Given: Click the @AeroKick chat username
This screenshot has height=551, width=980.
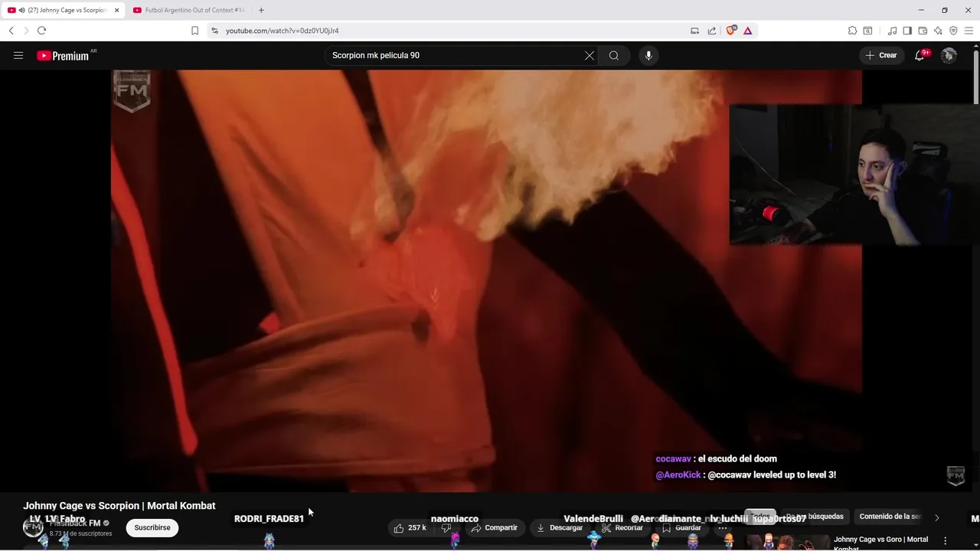Looking at the screenshot, I should [x=678, y=474].
